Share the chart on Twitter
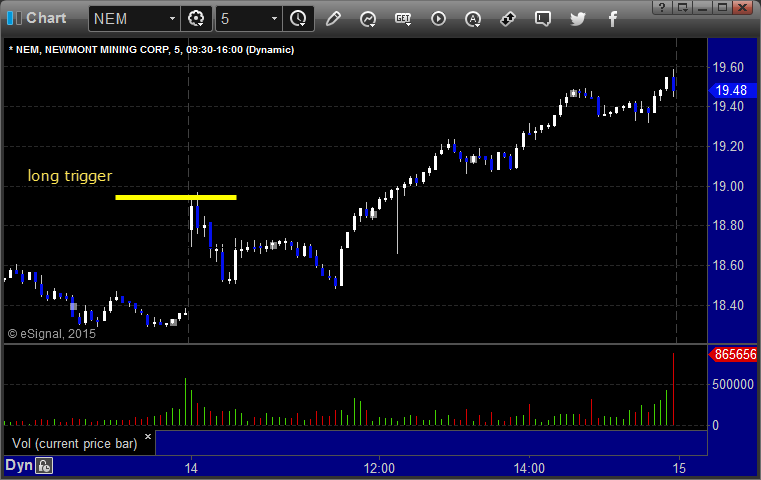This screenshot has height=480, width=761. pyautogui.click(x=578, y=19)
